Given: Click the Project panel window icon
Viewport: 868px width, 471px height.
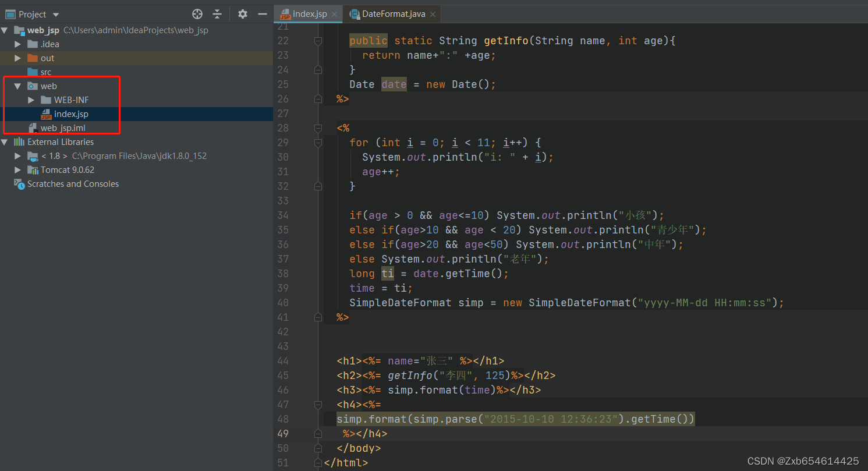Looking at the screenshot, I should (x=10, y=14).
